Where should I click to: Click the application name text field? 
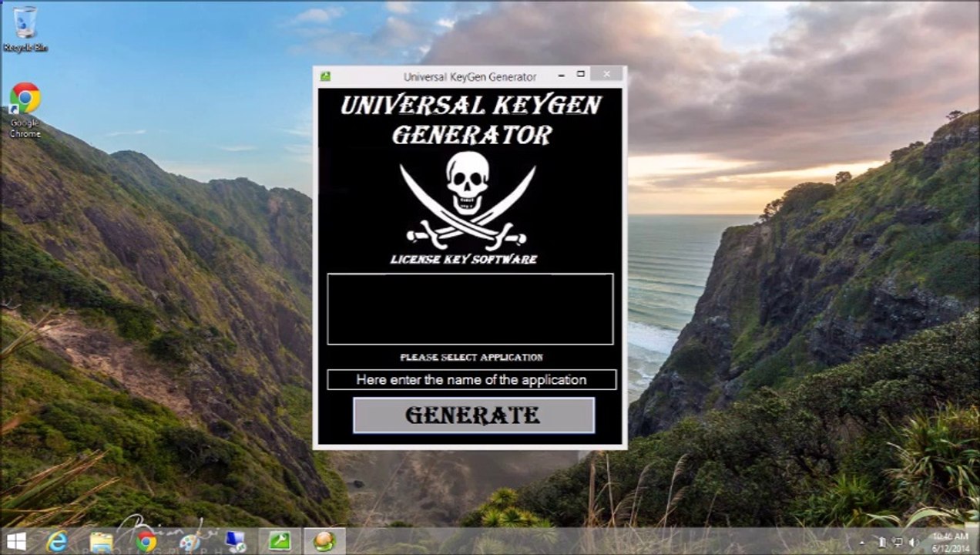[x=471, y=380]
